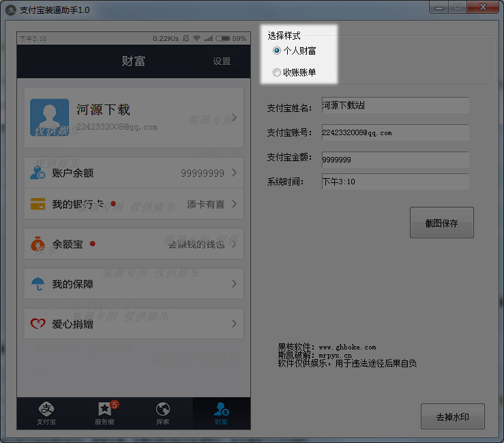Viewport: 504px width, 443px height.
Task: Click the muted bell icon in phone status bar
Action: (x=186, y=38)
